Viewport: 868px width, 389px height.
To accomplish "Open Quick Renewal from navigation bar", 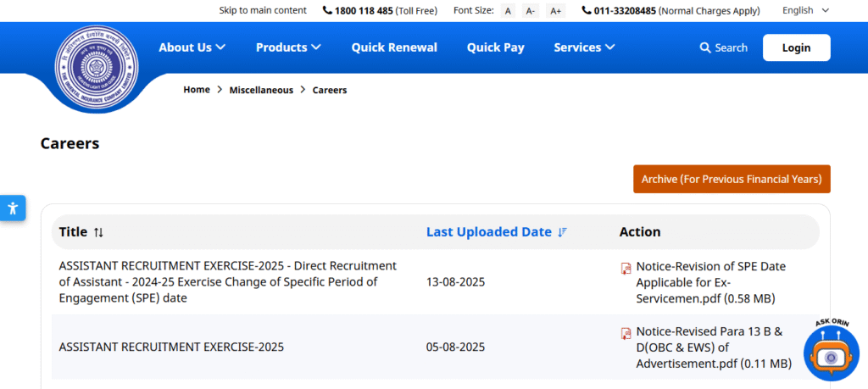I will tap(394, 47).
